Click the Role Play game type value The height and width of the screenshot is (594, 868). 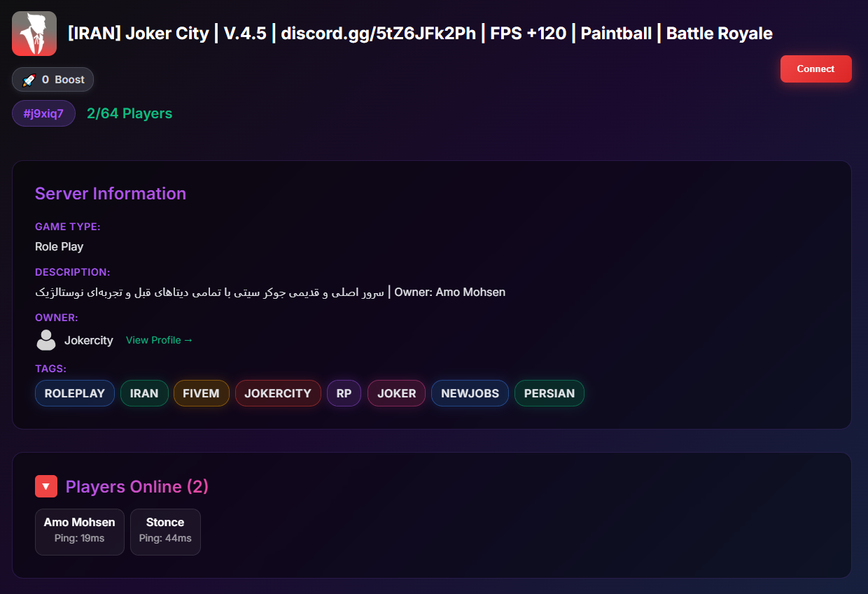pos(59,246)
